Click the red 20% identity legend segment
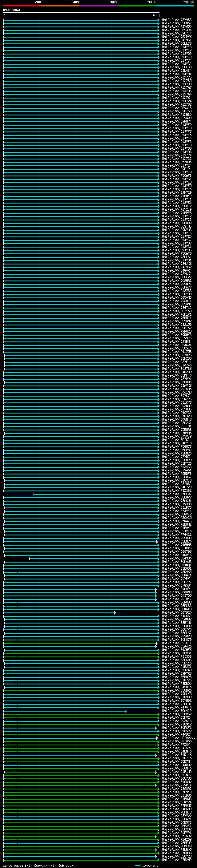Image resolution: width=197 pixels, height=868 pixels. pos(22,6)
